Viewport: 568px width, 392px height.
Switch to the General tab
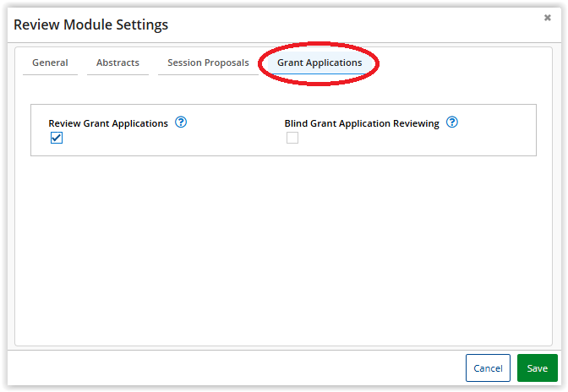(x=50, y=63)
